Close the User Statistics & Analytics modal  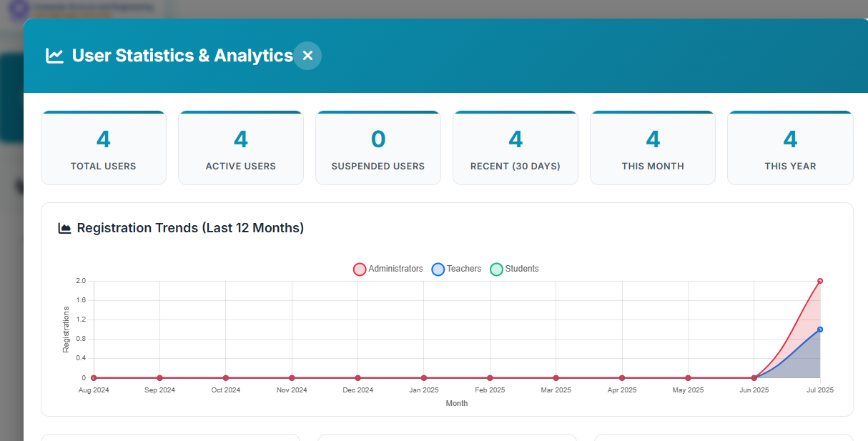(307, 56)
